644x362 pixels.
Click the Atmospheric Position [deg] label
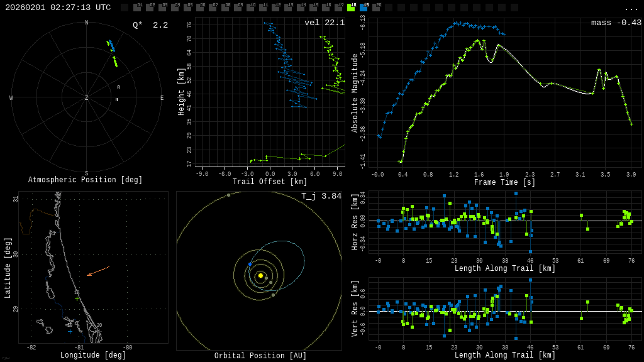point(85,180)
